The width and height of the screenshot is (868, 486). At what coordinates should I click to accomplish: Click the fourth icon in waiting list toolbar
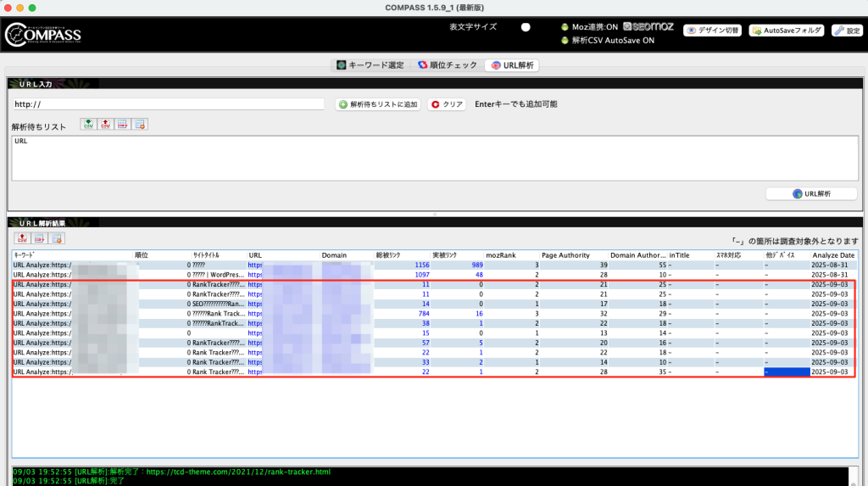tap(140, 125)
